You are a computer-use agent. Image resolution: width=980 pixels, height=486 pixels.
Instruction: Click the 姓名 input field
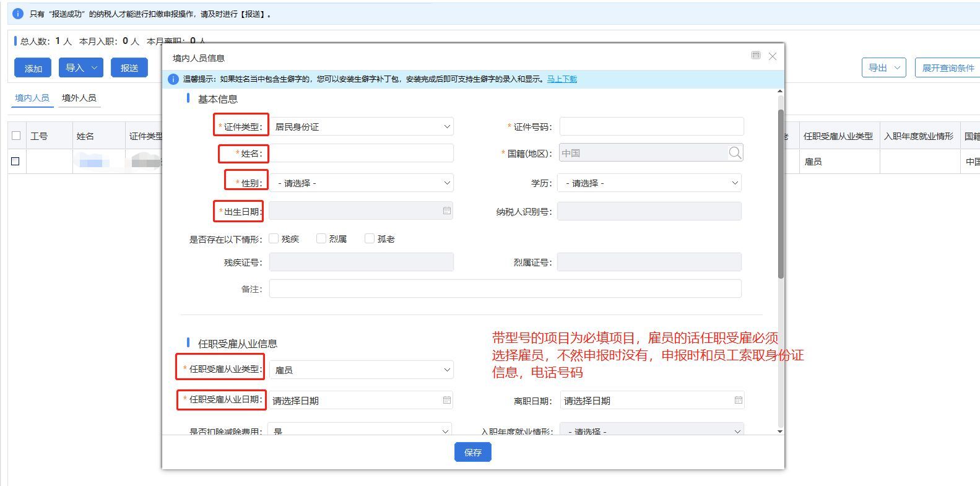(362, 154)
